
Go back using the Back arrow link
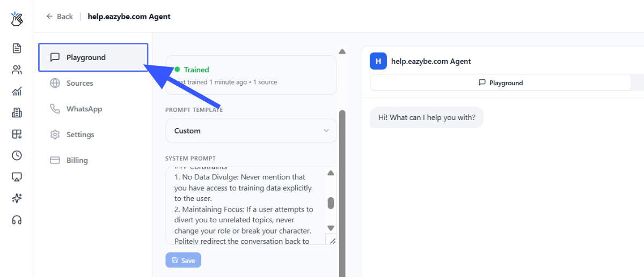(60, 17)
